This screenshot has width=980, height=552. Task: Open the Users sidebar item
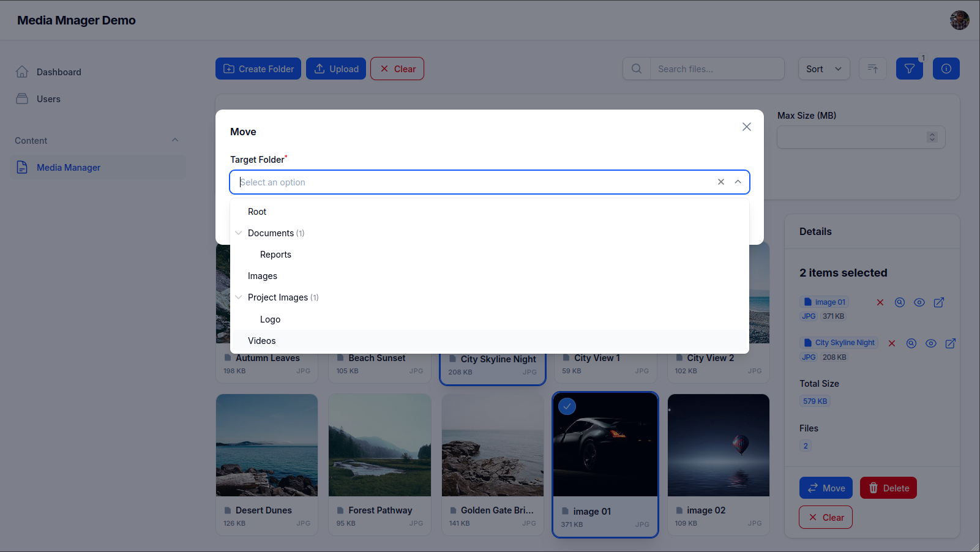[x=48, y=99]
